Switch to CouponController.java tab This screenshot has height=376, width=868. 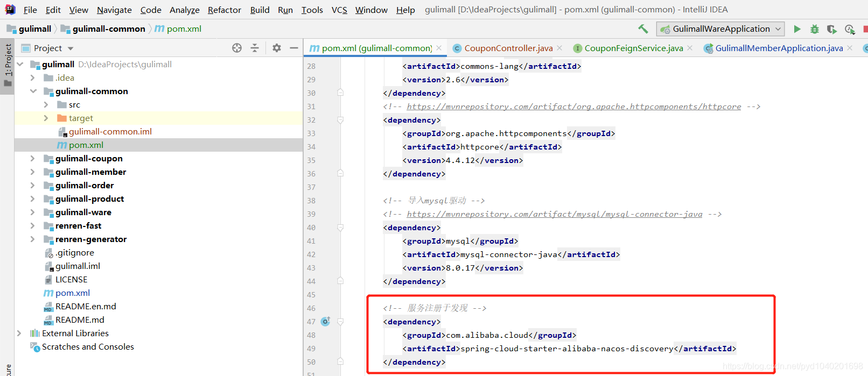coord(508,48)
